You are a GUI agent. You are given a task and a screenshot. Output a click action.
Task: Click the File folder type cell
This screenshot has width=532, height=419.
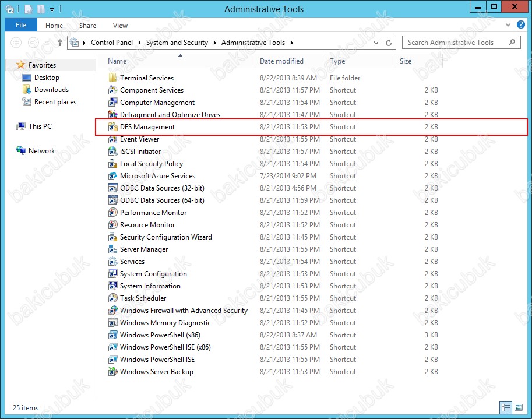[345, 78]
